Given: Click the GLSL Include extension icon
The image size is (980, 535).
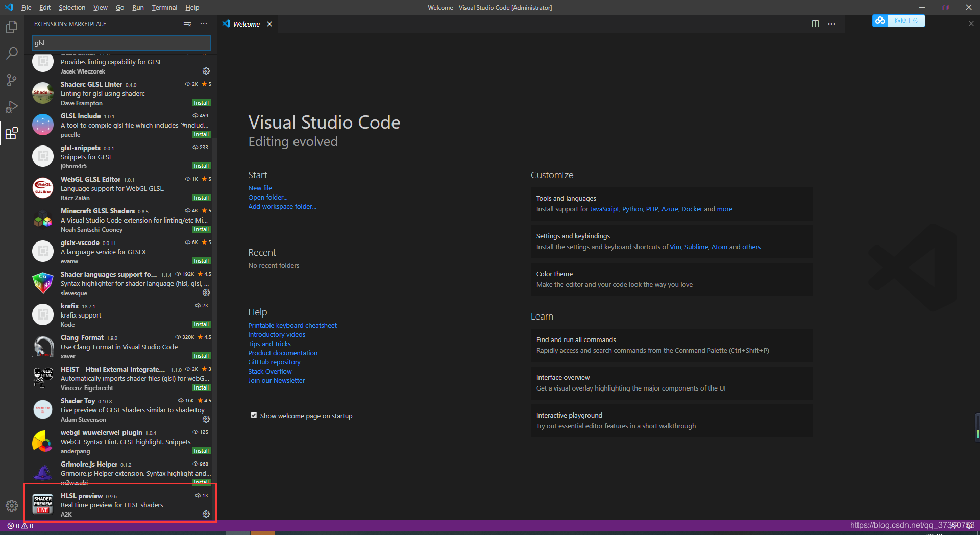Looking at the screenshot, I should tap(43, 125).
